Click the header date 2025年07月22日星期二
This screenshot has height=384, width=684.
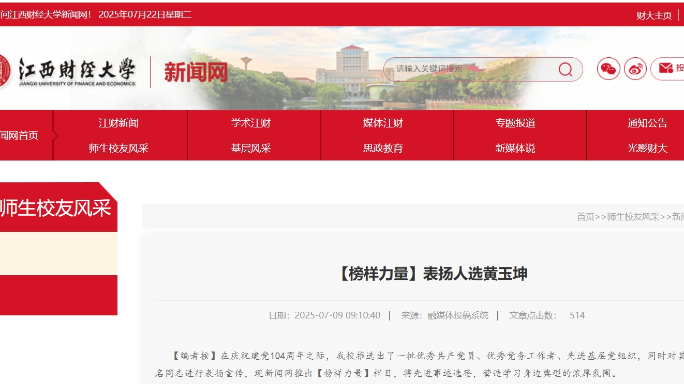coord(145,14)
